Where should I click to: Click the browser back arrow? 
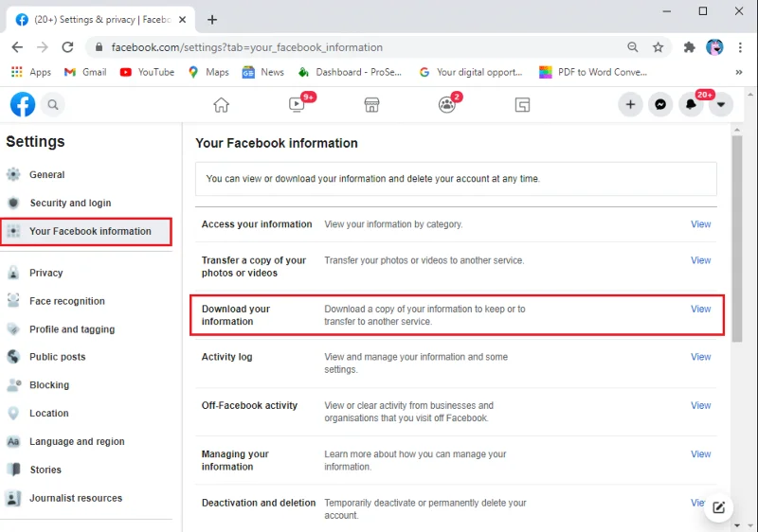(17, 47)
